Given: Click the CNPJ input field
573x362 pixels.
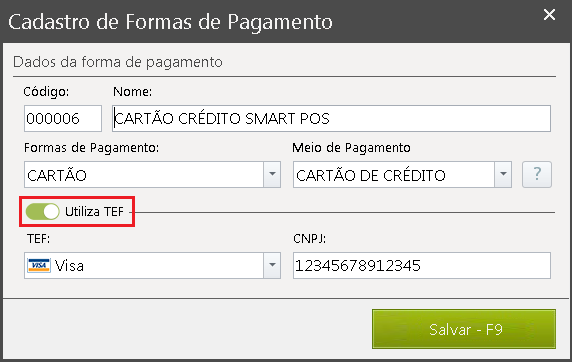Looking at the screenshot, I should 422,266.
